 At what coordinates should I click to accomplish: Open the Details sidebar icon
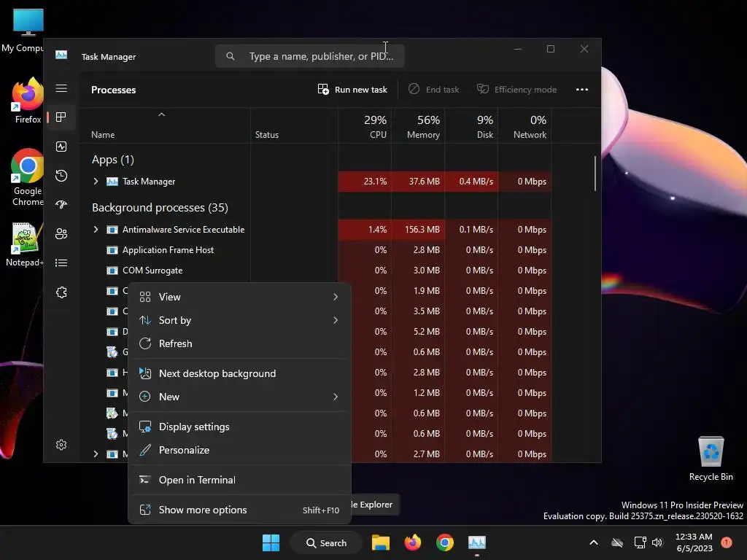click(x=61, y=262)
